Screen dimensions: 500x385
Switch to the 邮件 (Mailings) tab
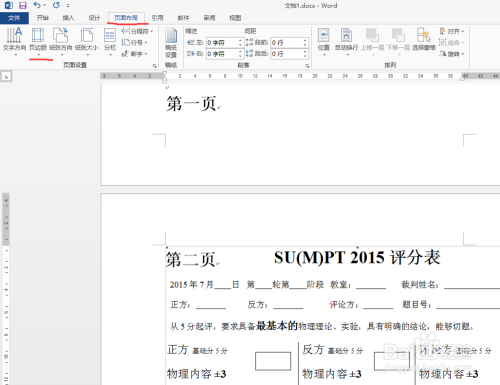click(183, 18)
